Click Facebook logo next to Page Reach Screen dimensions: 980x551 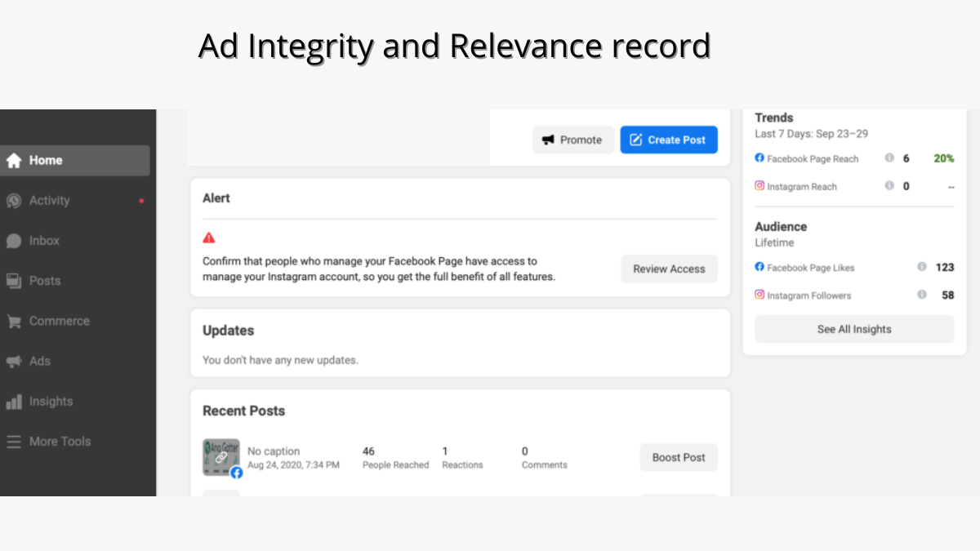(x=759, y=158)
